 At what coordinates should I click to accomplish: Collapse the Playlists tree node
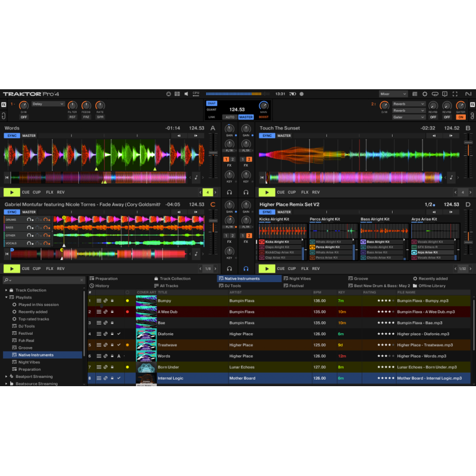tap(6, 297)
